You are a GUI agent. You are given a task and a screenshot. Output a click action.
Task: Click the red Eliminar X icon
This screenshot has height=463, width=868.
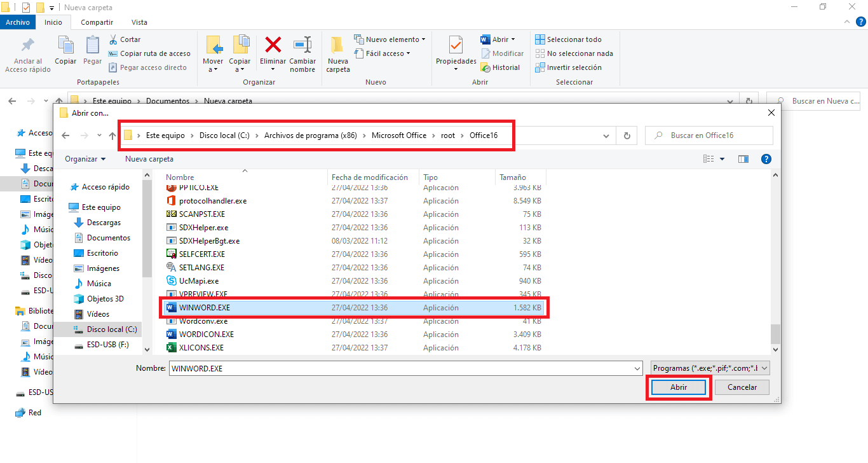pyautogui.click(x=273, y=45)
